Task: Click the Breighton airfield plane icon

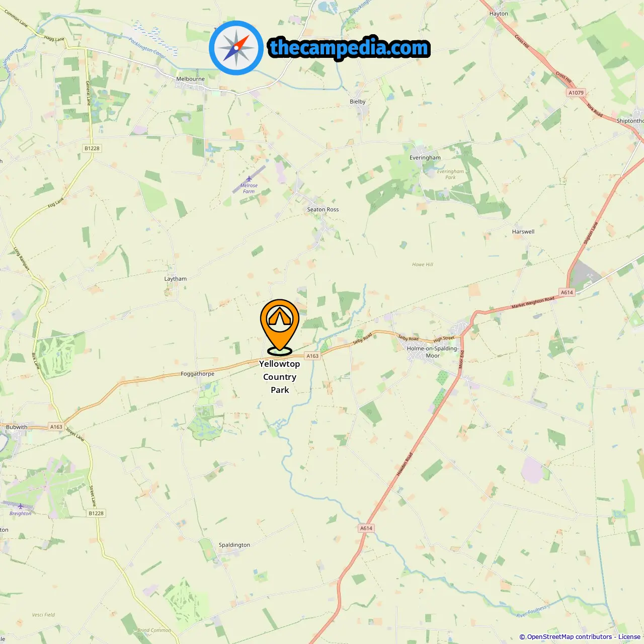Action: 20,507
